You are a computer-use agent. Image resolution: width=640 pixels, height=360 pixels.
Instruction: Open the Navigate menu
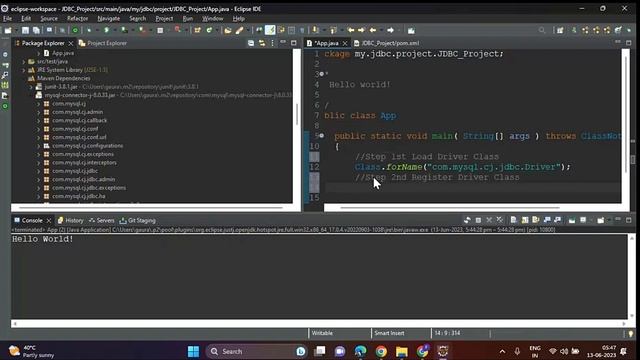[109, 18]
